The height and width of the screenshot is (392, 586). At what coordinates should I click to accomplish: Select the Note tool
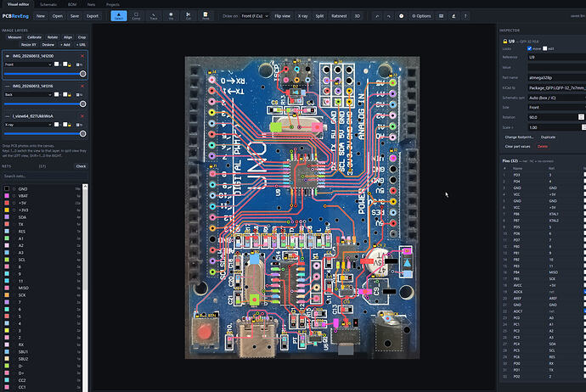[x=206, y=15]
